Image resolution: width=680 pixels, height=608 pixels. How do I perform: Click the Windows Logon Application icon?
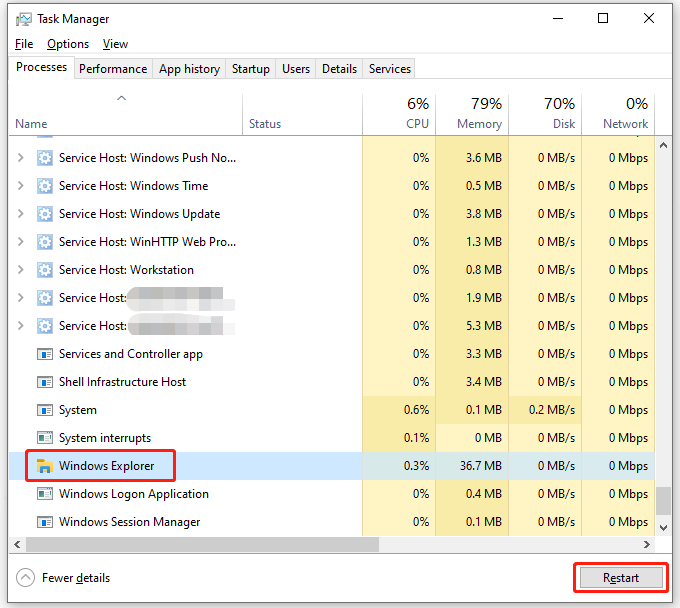pos(44,494)
